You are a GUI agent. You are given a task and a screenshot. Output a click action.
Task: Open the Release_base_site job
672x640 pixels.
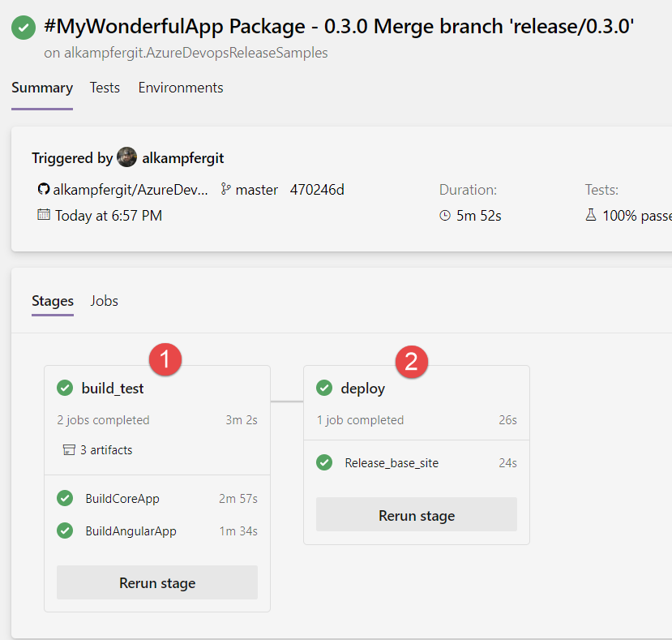pos(416,463)
